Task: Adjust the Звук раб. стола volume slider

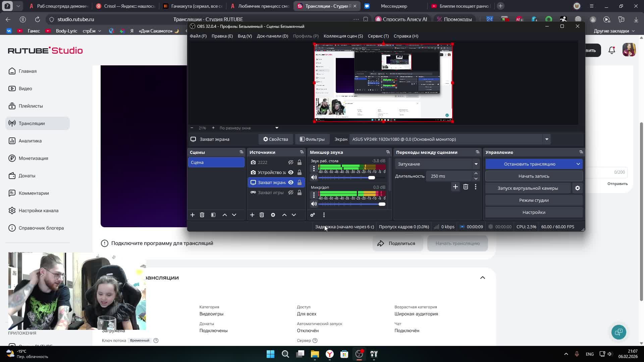Action: point(371,178)
